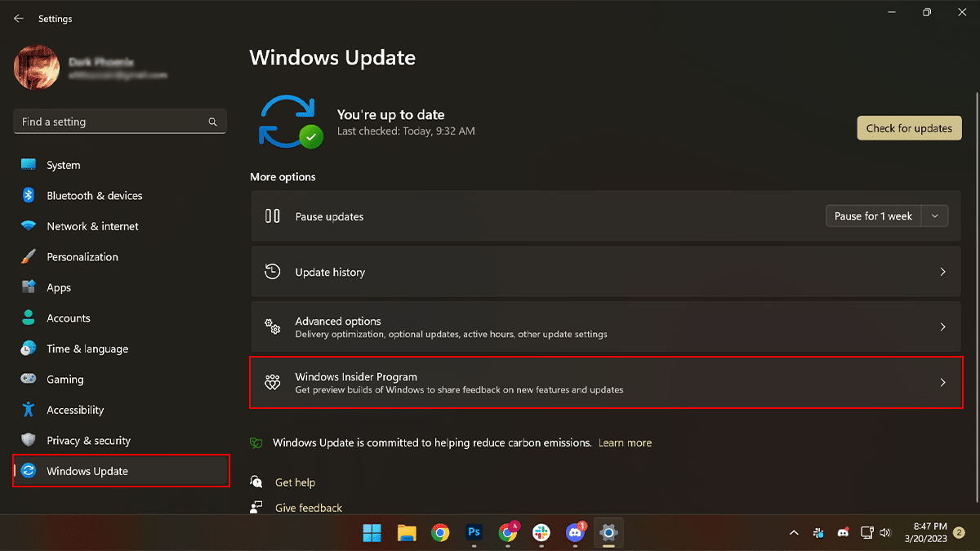
Task: Open Slack from the taskbar
Action: coord(541,533)
